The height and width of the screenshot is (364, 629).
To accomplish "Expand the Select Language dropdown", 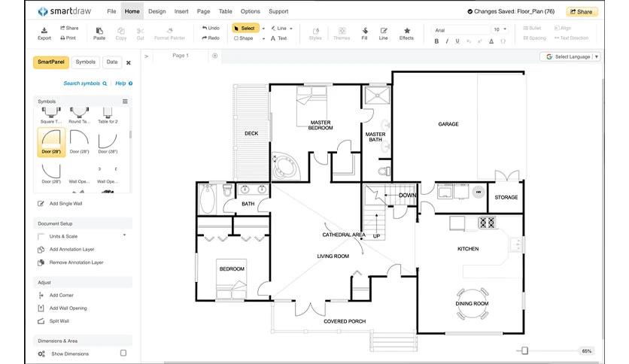I will coord(570,56).
